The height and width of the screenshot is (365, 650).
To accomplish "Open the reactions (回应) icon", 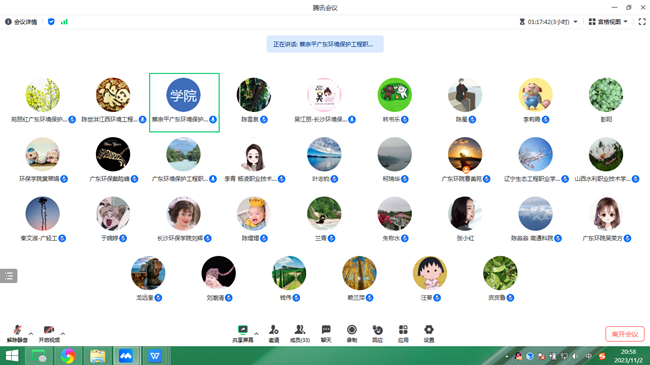I will coord(377,334).
